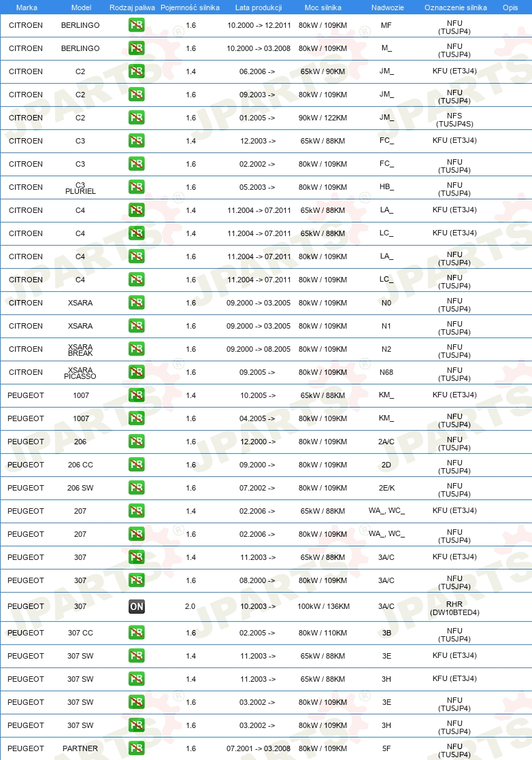Select the '206 CC' model cell

(x=80, y=465)
